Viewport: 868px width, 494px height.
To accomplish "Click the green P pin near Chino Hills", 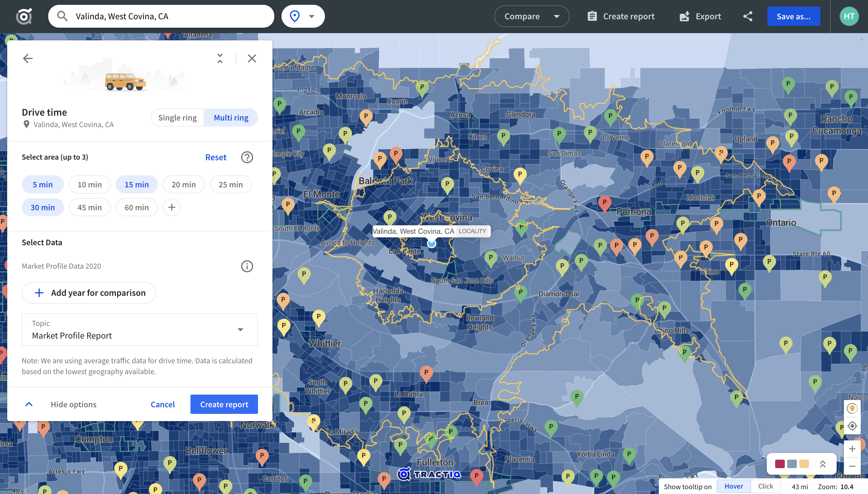I will (x=684, y=353).
